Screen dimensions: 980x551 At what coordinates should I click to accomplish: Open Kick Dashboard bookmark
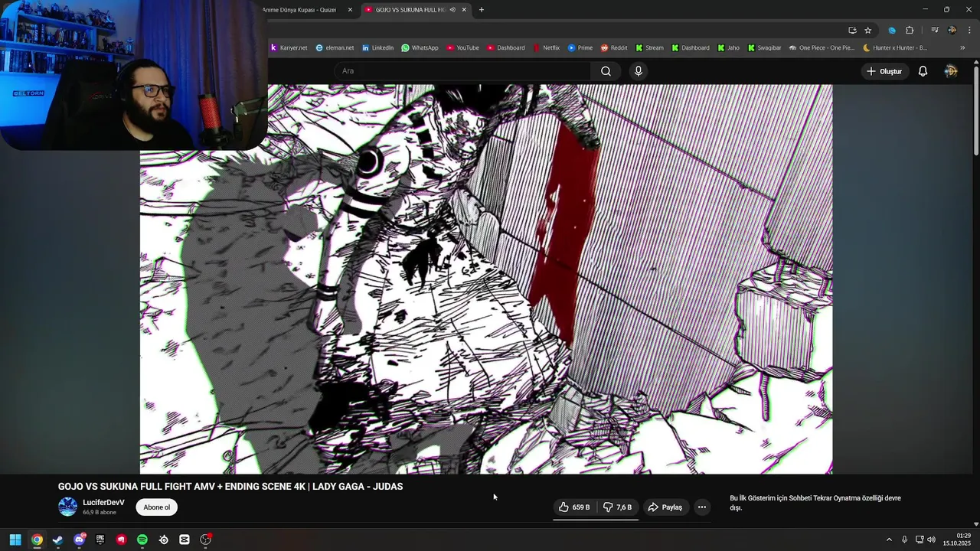tap(691, 47)
